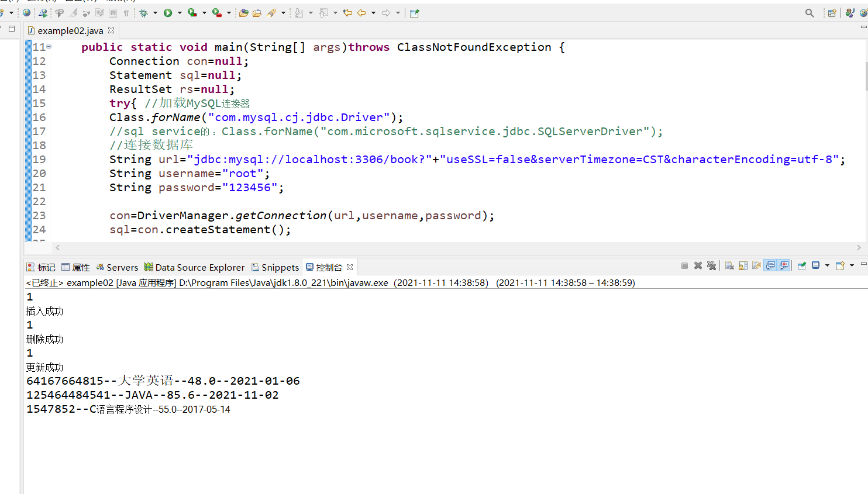Minimize the editor area
This screenshot has width=868, height=494.
point(863,27)
